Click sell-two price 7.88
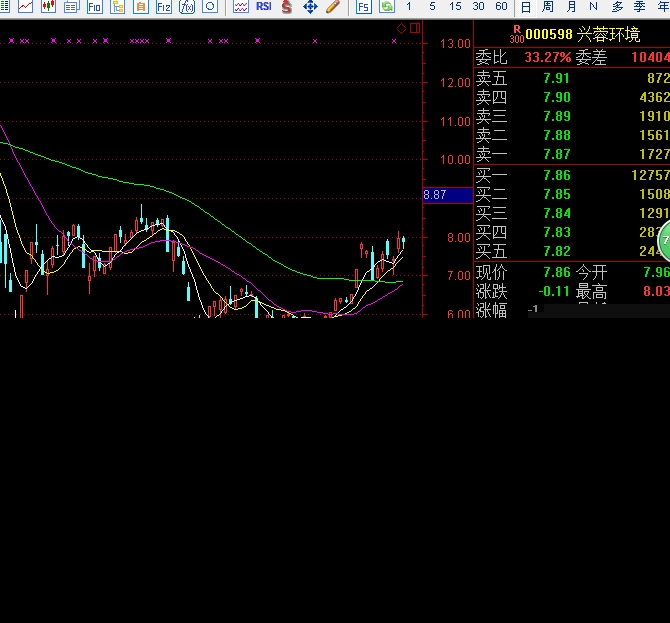Image resolution: width=670 pixels, height=623 pixels. [556, 135]
